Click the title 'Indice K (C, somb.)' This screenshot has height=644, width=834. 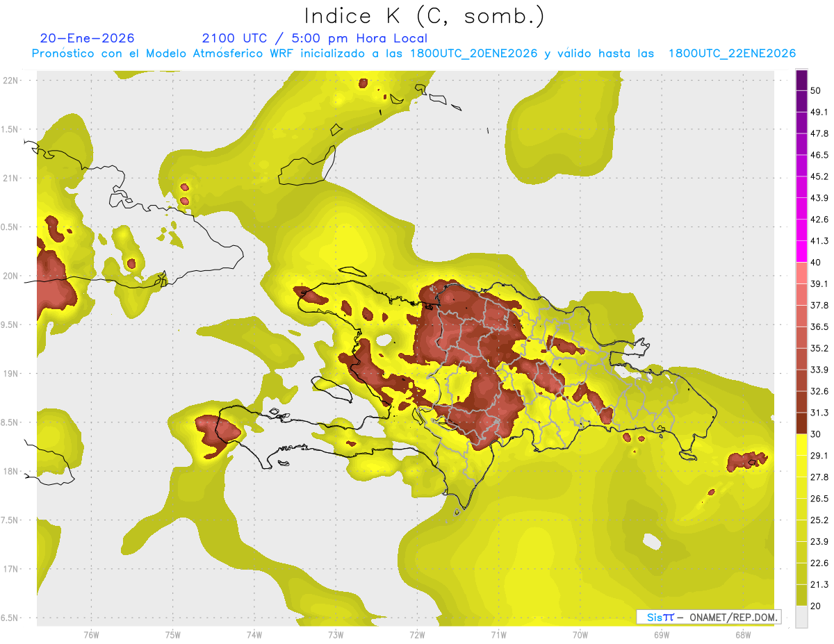(425, 16)
